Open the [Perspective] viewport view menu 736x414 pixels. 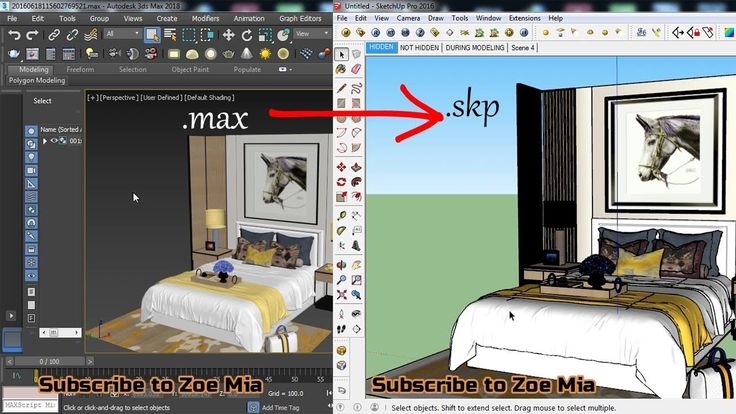(x=119, y=98)
